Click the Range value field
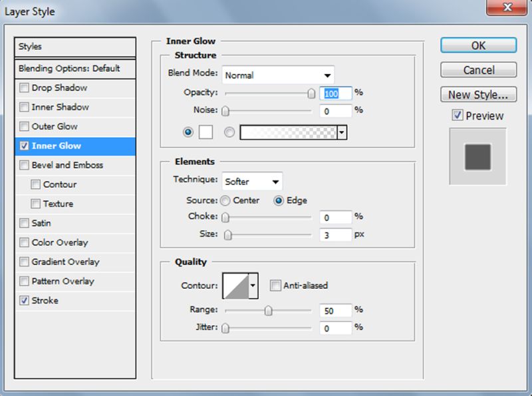532x396 pixels. point(336,311)
